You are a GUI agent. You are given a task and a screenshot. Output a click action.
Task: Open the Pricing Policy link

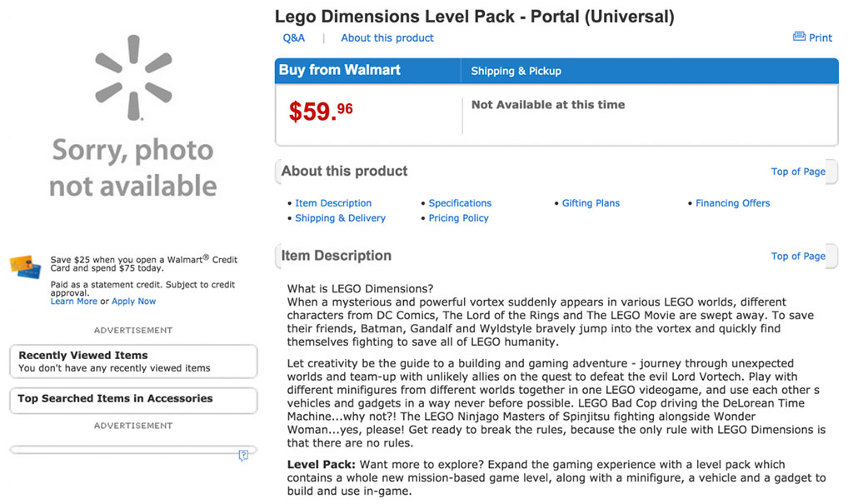pos(458,218)
